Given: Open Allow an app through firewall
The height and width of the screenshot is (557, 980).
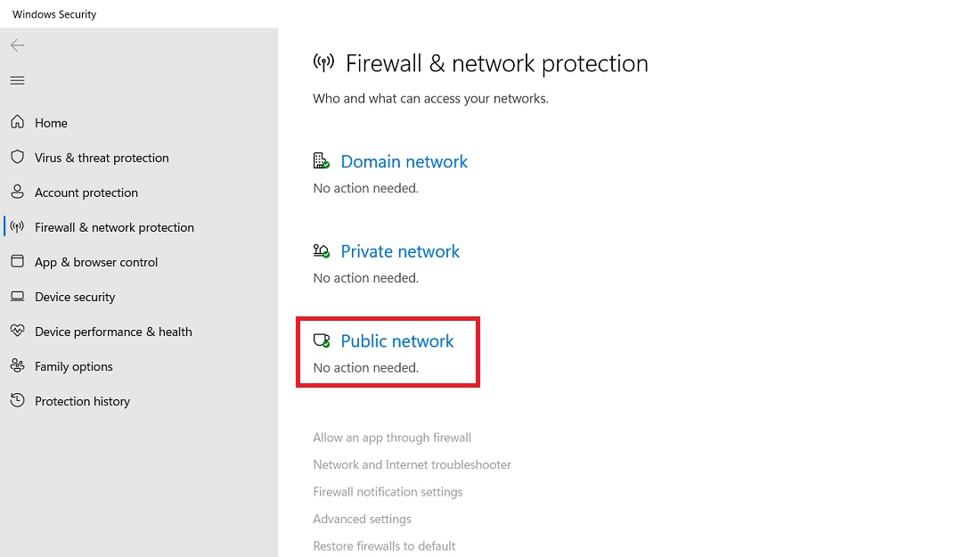Looking at the screenshot, I should (392, 437).
